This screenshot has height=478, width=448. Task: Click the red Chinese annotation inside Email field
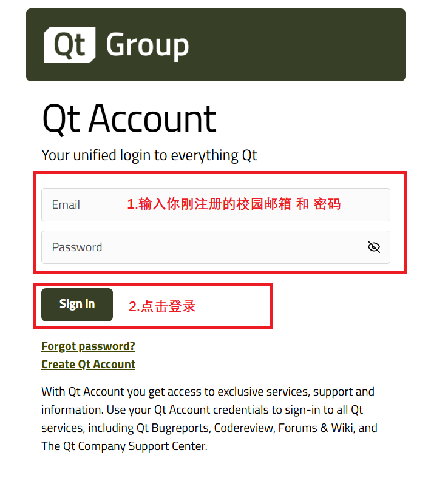pos(234,204)
